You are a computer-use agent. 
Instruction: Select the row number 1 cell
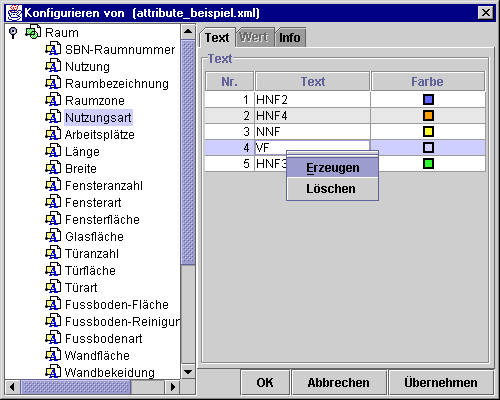(229, 99)
